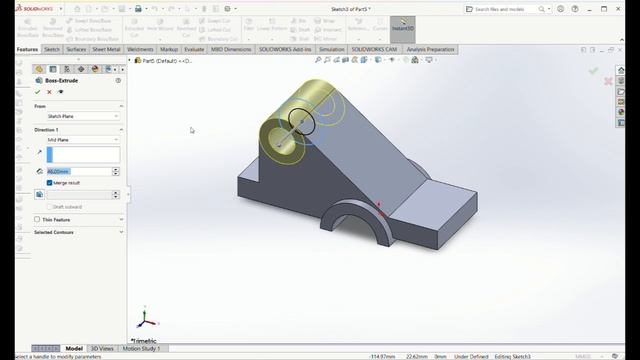The width and height of the screenshot is (640, 360).
Task: Click the Zoom to Fit icon
Action: [318, 60]
